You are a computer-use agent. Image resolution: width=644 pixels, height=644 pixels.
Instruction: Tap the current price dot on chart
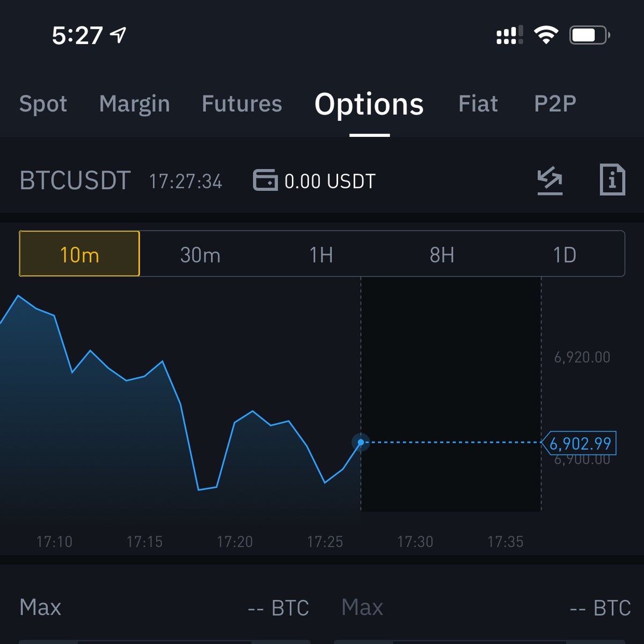pyautogui.click(x=361, y=442)
